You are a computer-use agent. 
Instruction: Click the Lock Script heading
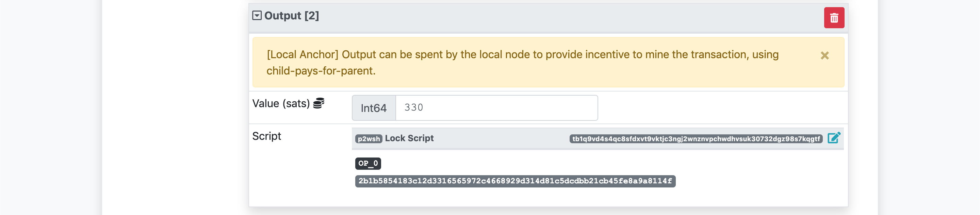pyautogui.click(x=409, y=138)
